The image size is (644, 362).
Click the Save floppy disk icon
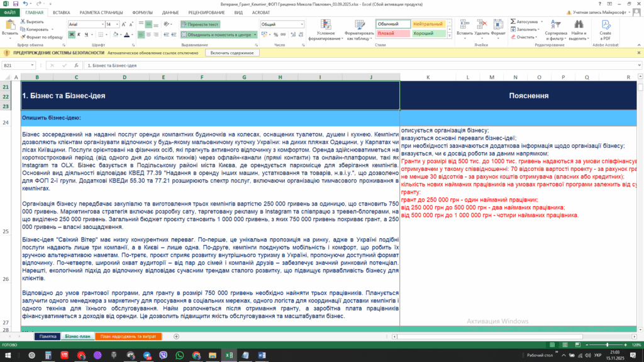[14, 4]
